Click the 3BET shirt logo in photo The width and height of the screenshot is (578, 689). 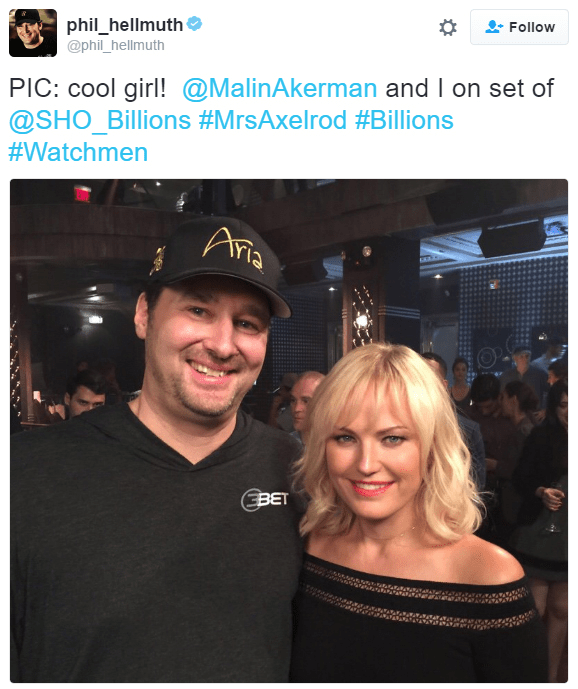[x=265, y=500]
